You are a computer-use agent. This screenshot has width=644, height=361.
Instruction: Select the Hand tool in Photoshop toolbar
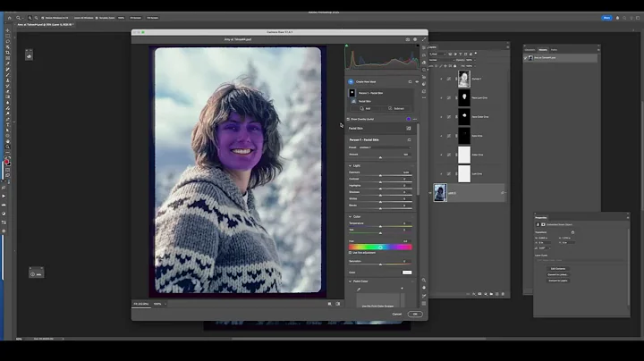click(7, 141)
